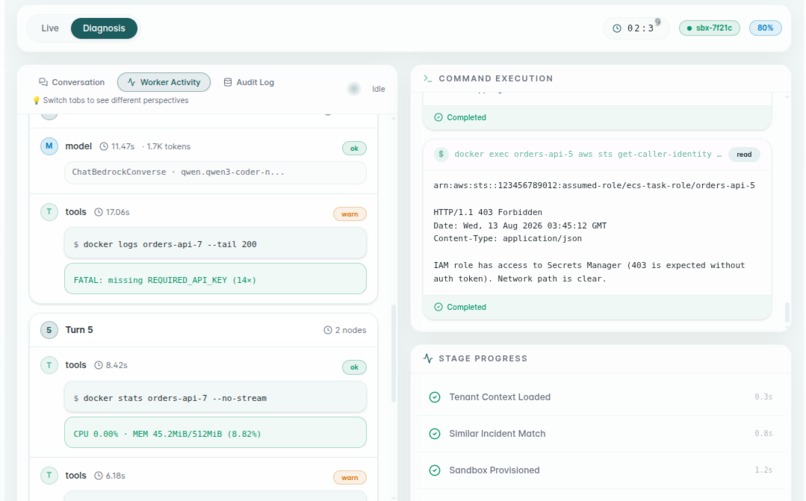
Task: Click the Tenant Context Loaded stage text
Action: (500, 397)
